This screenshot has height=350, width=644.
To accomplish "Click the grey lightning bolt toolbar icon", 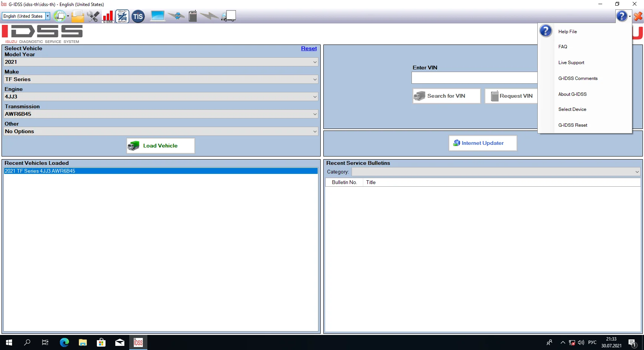I will click(x=209, y=16).
